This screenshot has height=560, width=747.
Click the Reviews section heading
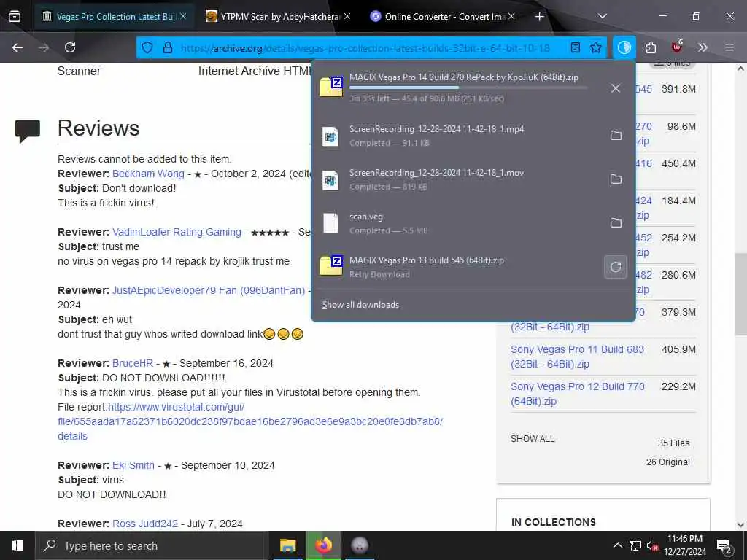[98, 128]
